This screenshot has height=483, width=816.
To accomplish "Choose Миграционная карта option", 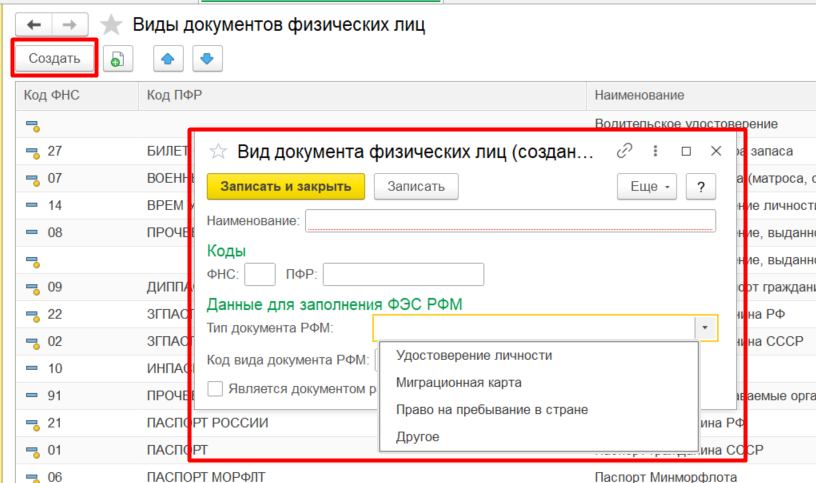I will click(x=458, y=382).
